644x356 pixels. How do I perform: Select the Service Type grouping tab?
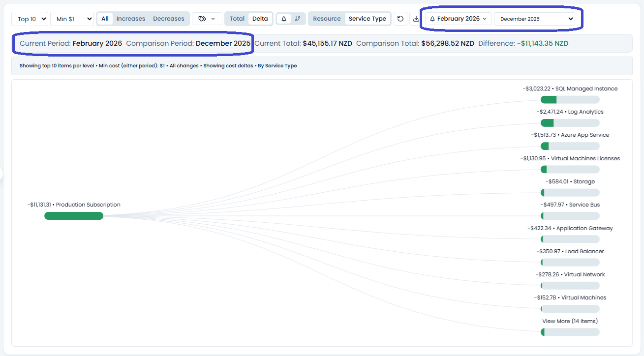tap(368, 19)
